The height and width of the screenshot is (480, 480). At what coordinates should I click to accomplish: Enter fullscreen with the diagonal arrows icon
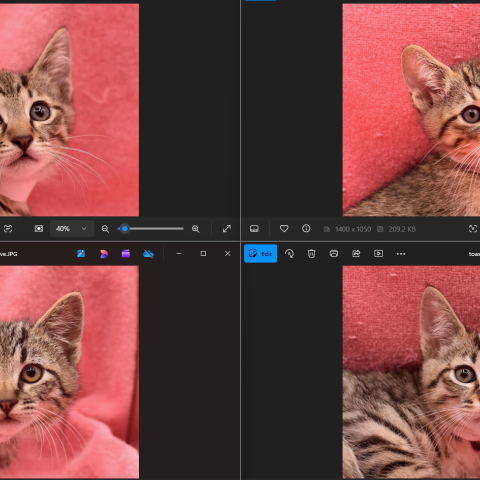pos(227,229)
